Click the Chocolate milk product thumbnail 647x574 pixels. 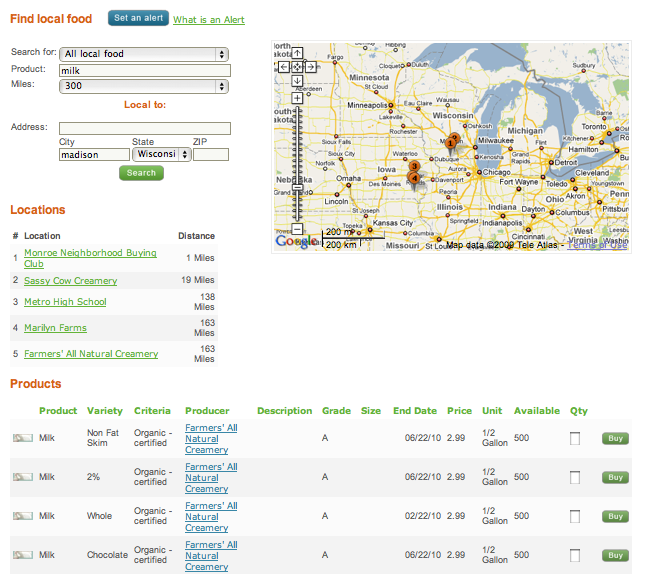click(x=23, y=555)
